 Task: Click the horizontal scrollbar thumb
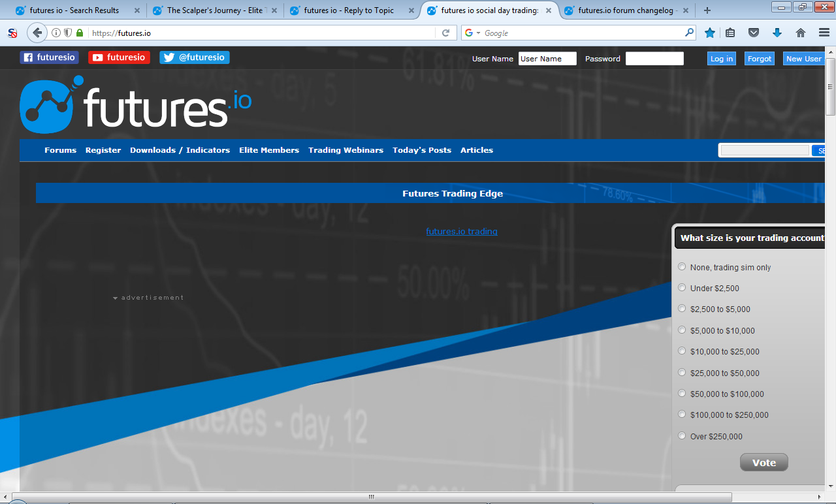click(x=372, y=497)
